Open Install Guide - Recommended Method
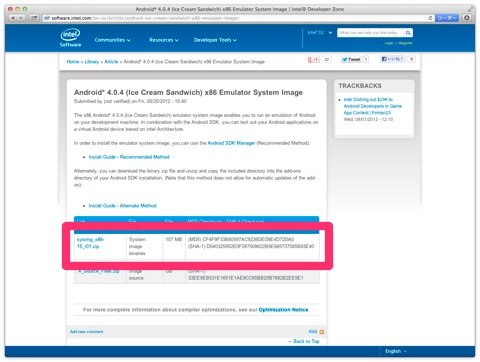 (129, 157)
